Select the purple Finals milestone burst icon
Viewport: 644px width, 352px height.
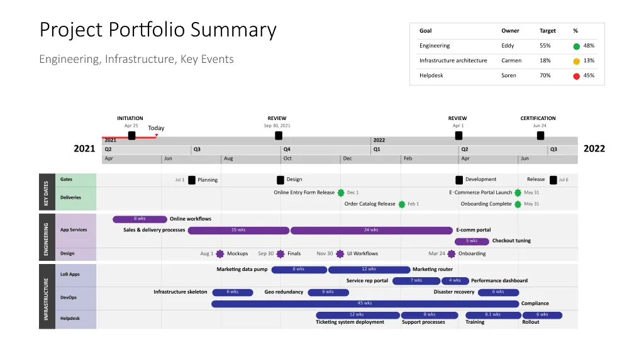click(280, 254)
